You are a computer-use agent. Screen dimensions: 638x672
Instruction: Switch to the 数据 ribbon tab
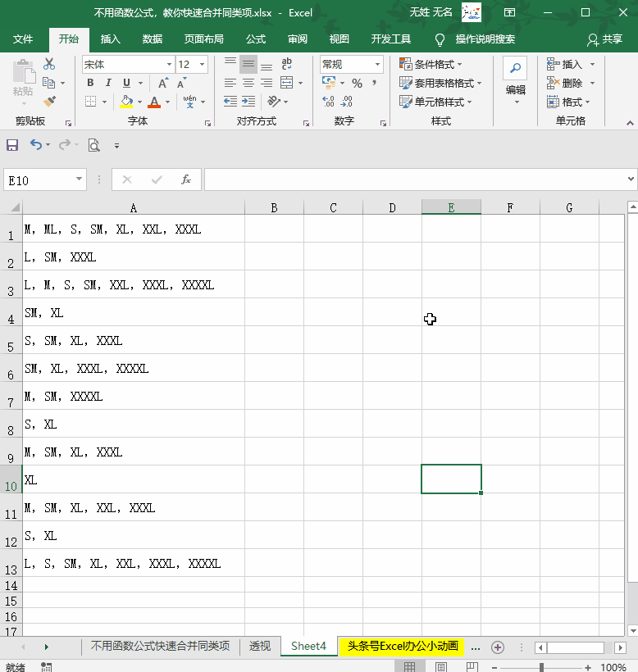[x=153, y=39]
